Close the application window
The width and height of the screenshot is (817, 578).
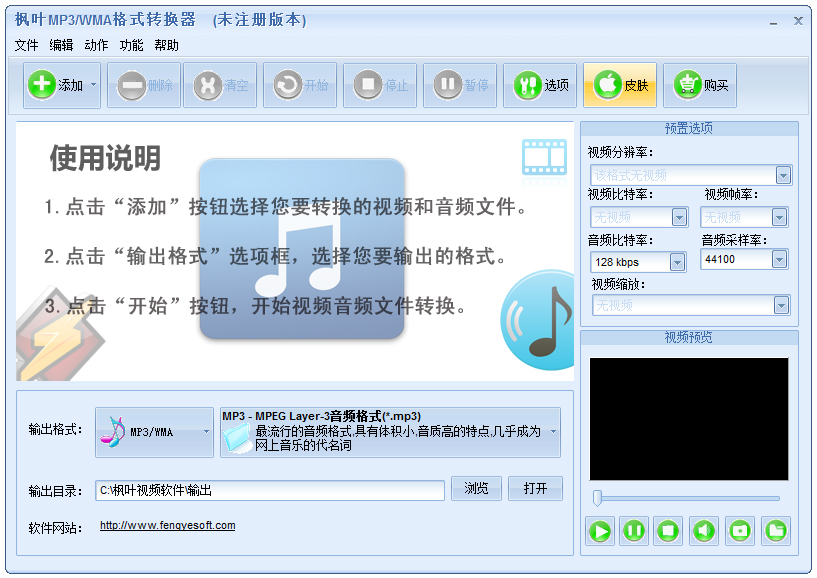pyautogui.click(x=798, y=21)
